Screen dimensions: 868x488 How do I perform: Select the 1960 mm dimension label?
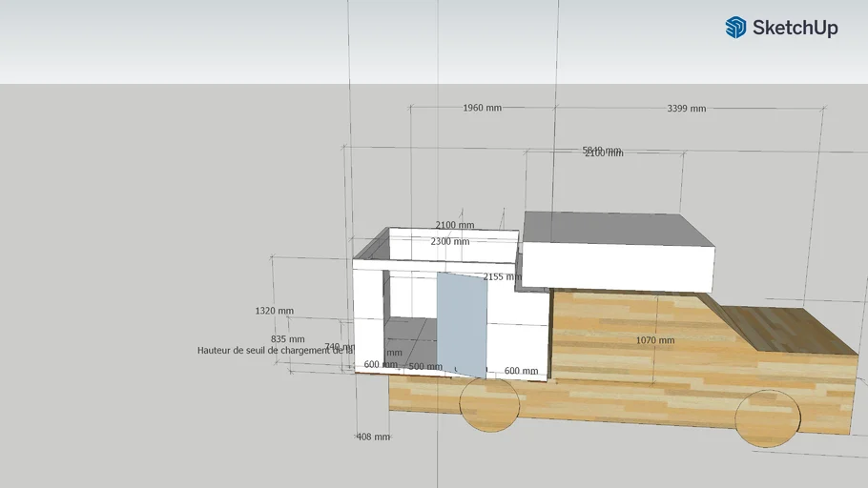pos(482,108)
